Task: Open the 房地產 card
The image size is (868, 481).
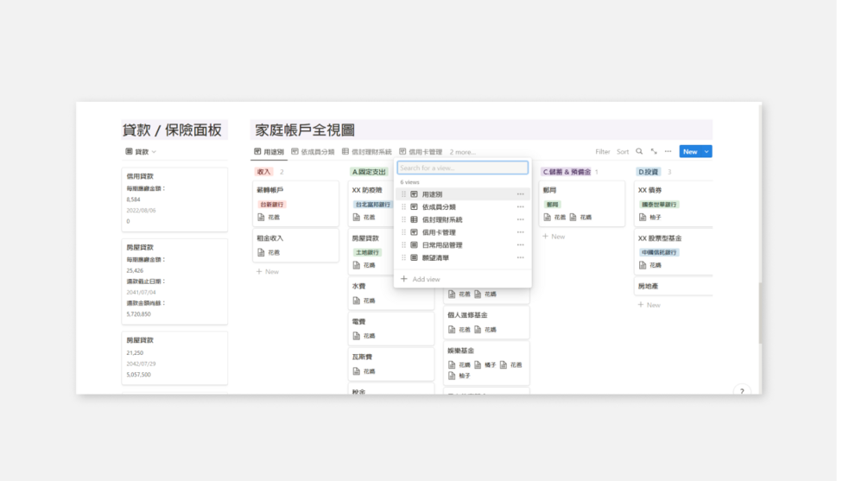Action: point(673,286)
